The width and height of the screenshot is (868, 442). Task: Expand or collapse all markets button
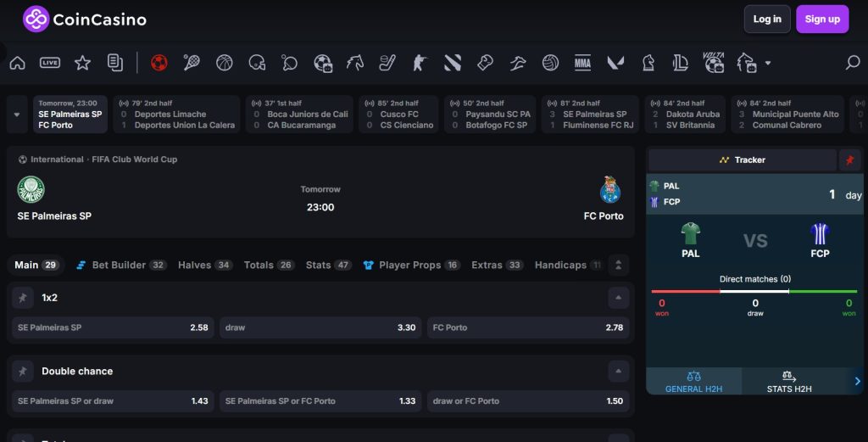(x=618, y=266)
